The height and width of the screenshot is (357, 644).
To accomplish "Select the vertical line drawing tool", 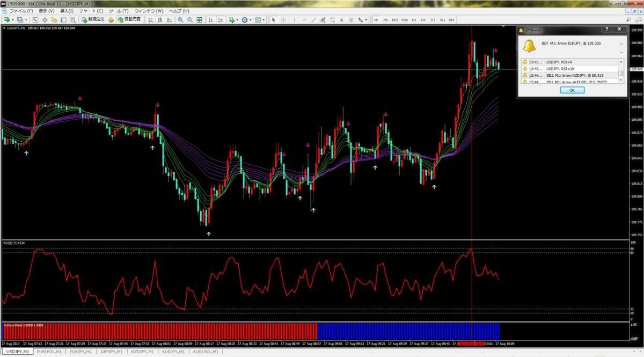I will [295, 20].
